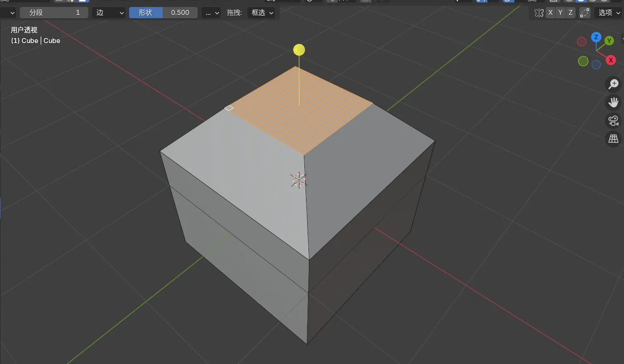Click the 分段 segments field

click(54, 13)
